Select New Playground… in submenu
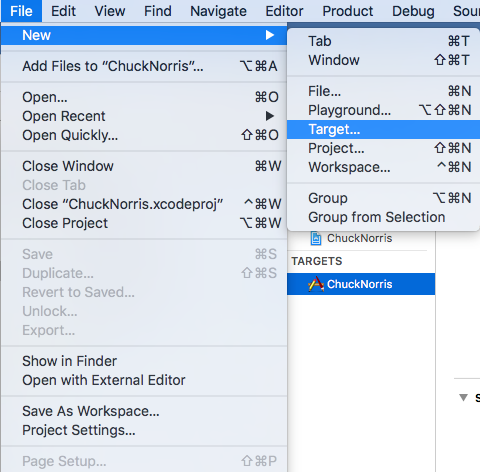This screenshot has height=472, width=480. (383, 110)
